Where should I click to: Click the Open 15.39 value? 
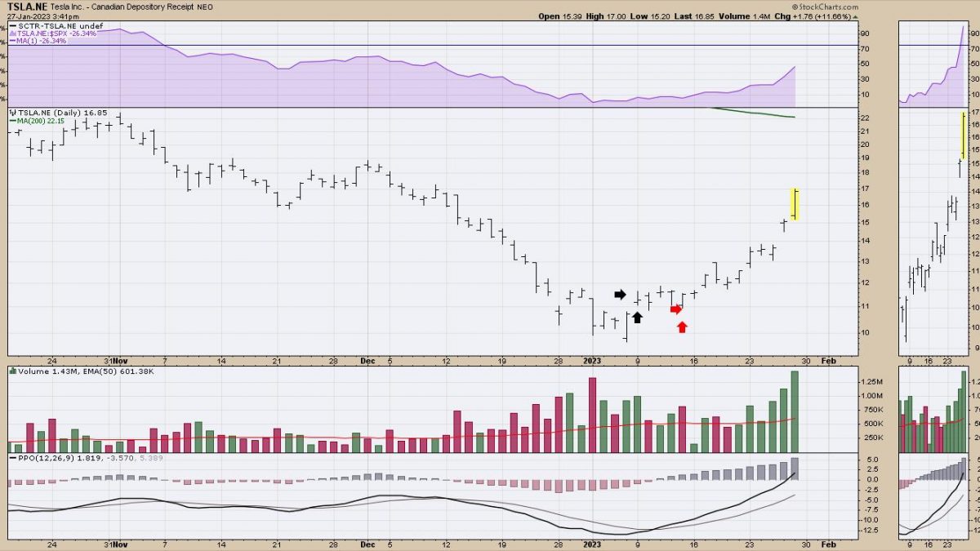click(x=559, y=16)
